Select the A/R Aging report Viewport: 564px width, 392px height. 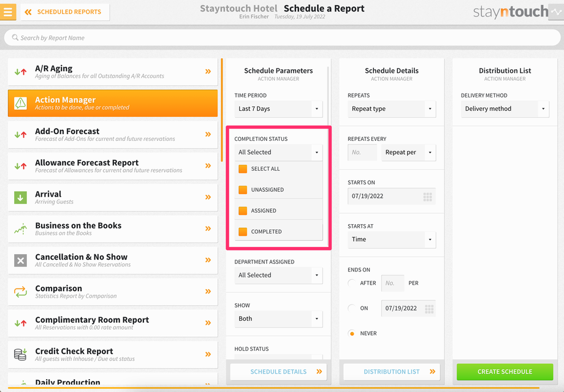coord(113,72)
